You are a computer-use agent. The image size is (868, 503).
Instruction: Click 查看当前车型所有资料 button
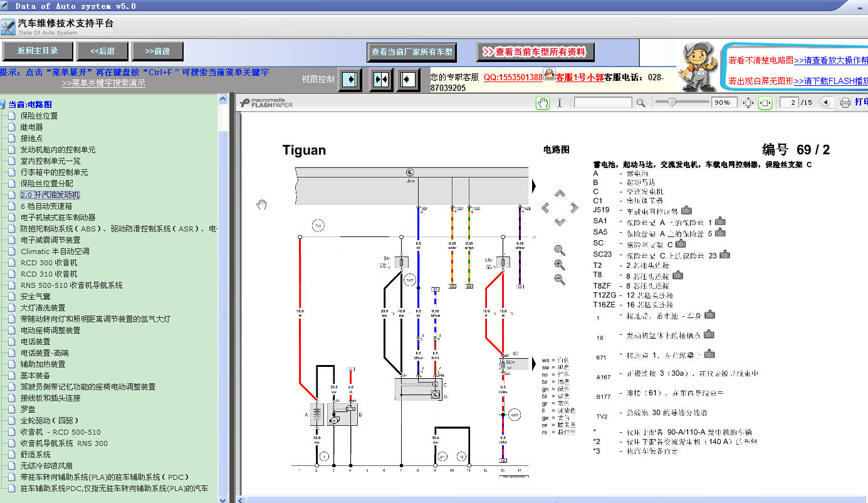click(535, 52)
